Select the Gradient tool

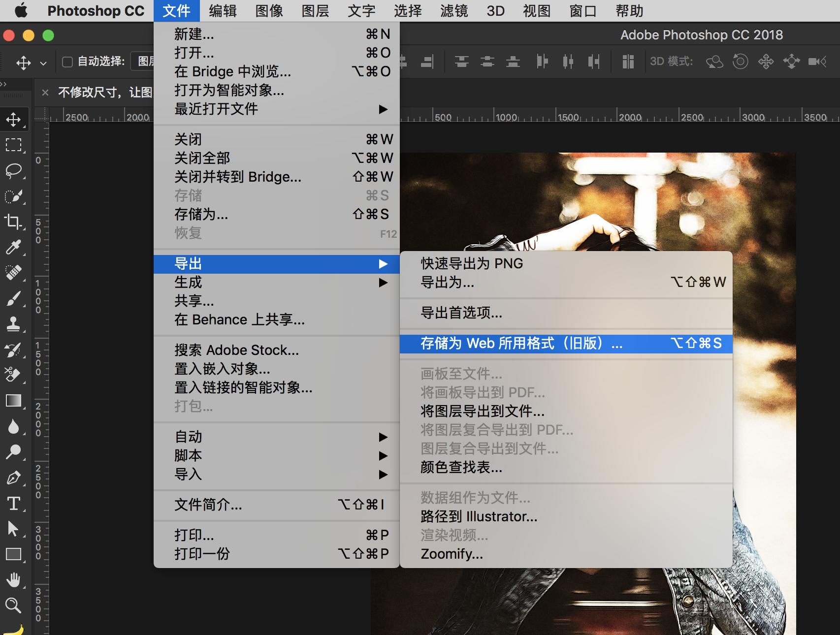click(x=14, y=401)
